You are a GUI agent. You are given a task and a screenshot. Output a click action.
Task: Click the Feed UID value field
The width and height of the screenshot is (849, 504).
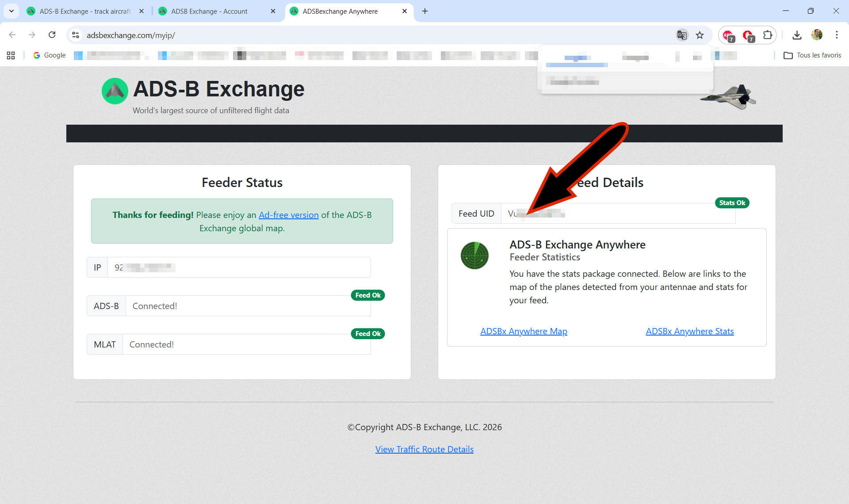point(618,214)
